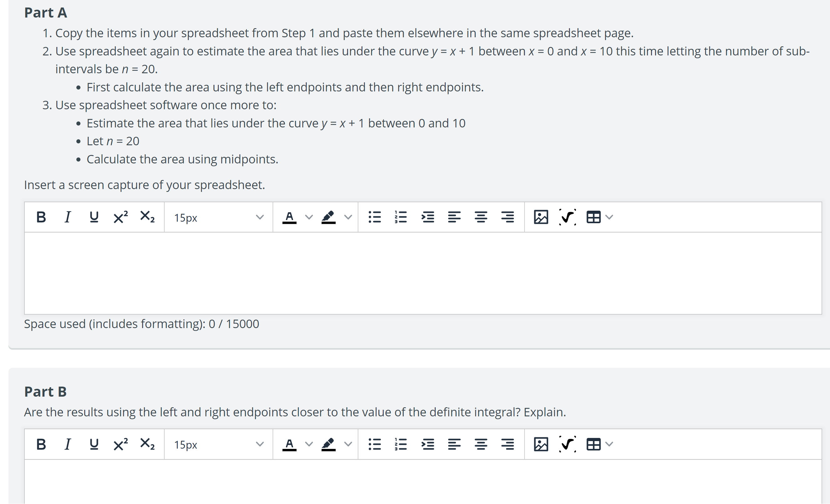The image size is (830, 504).
Task: Apply superscript in Part A toolbar
Action: (120, 217)
